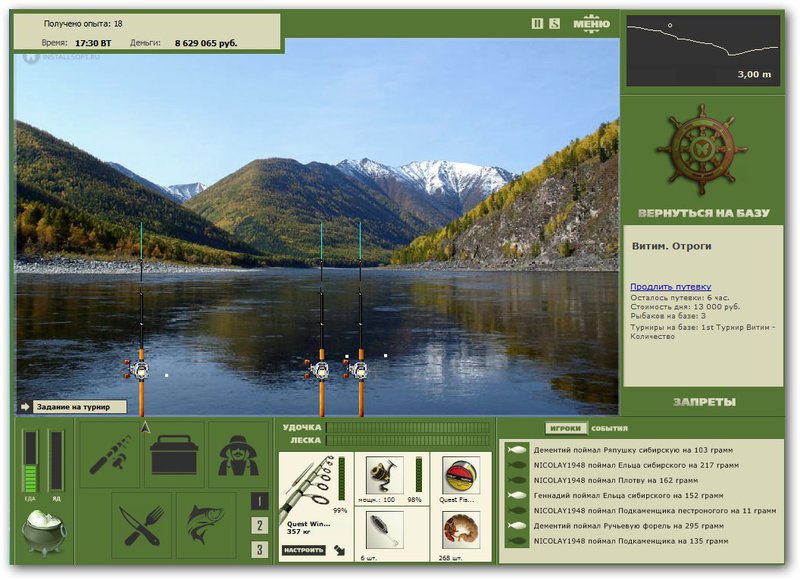Screen dimensions: 800x580
Task: Click the arrow icon beside Задание на турнир
Action: (26, 407)
